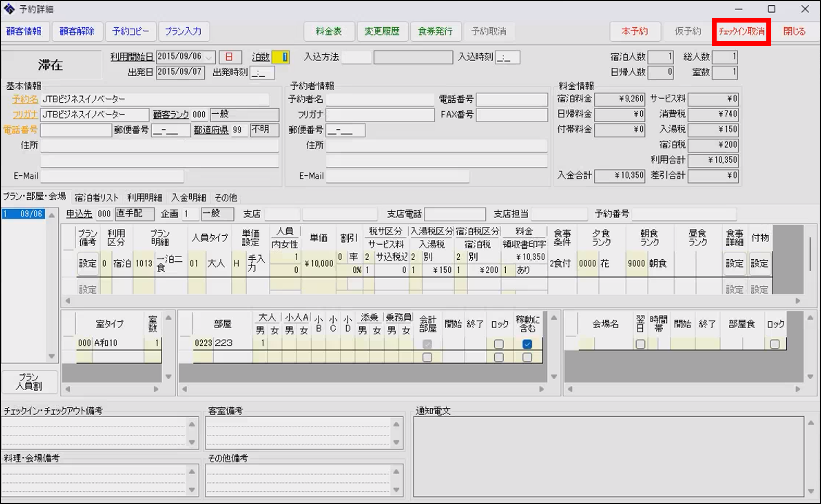Click the plan grid's vertical scrollbar thumb
This screenshot has width=821, height=504.
810,253
